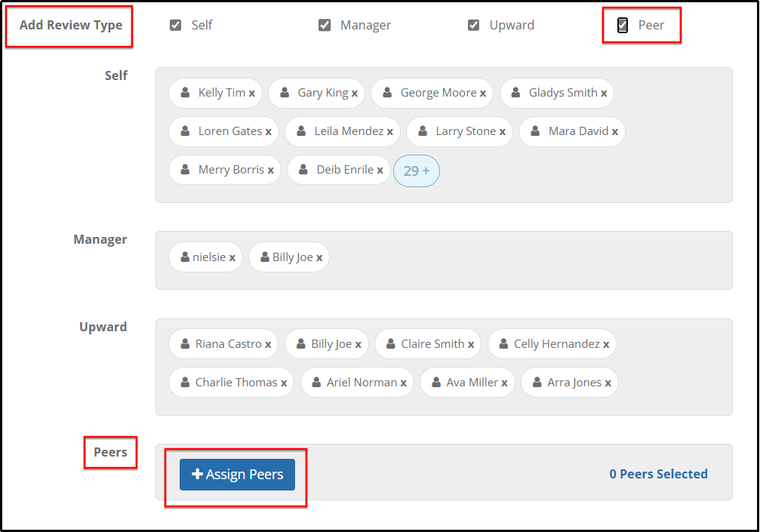Uncheck the Self review type checkbox
Screen dimensions: 760x532
(x=175, y=25)
